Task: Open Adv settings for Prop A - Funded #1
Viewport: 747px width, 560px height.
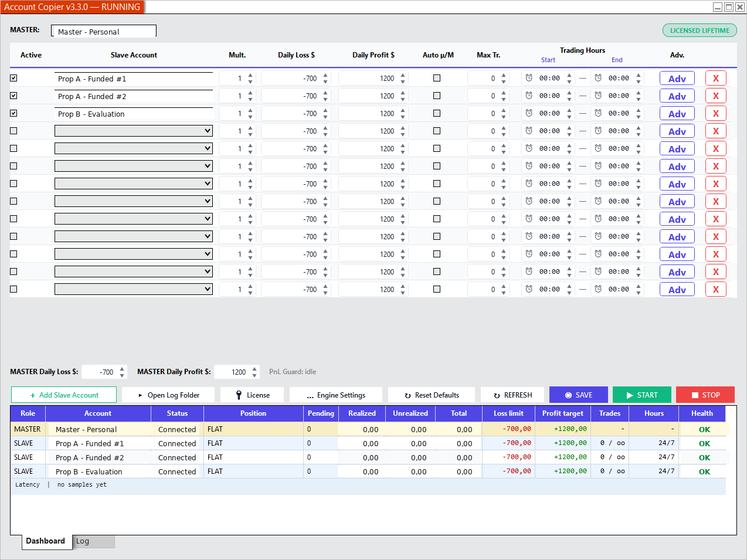Action: 677,79
